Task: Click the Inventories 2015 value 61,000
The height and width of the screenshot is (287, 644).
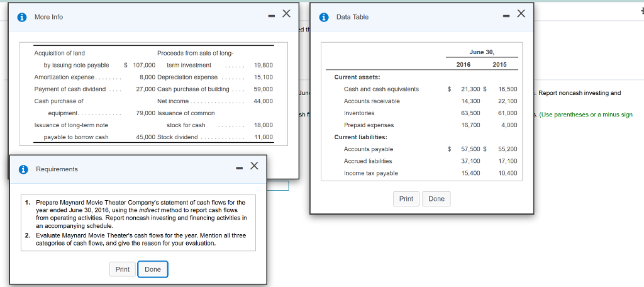Action: click(x=508, y=113)
